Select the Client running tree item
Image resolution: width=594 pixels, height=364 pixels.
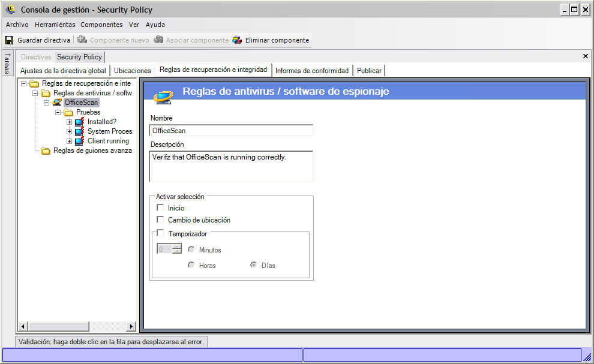(108, 141)
